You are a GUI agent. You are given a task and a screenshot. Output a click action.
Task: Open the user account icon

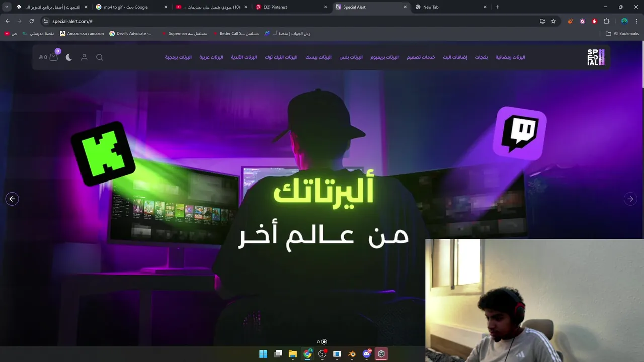tap(84, 57)
